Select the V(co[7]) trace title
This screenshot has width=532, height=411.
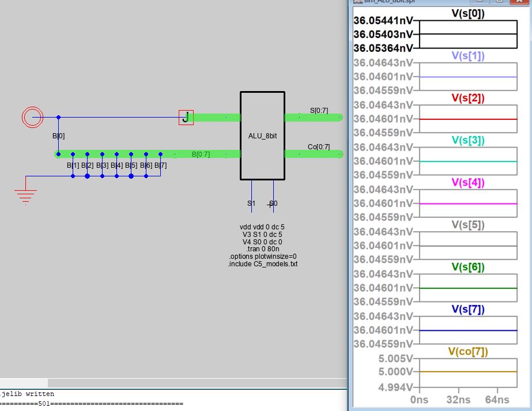click(x=468, y=351)
